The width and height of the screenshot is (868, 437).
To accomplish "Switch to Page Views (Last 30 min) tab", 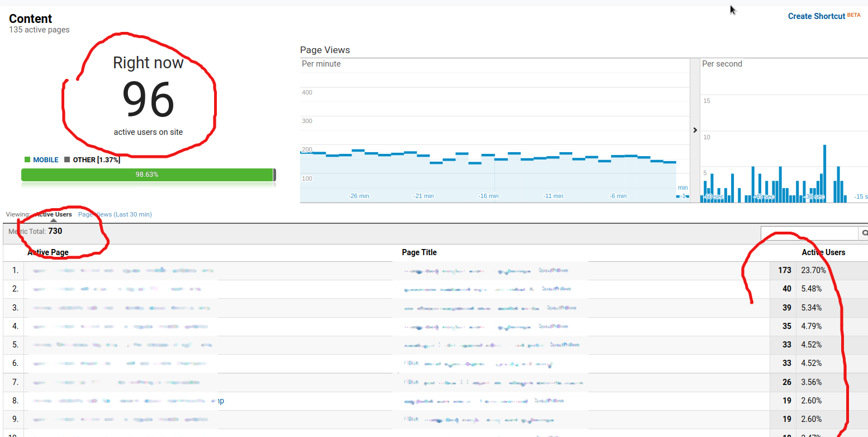I will (x=115, y=214).
